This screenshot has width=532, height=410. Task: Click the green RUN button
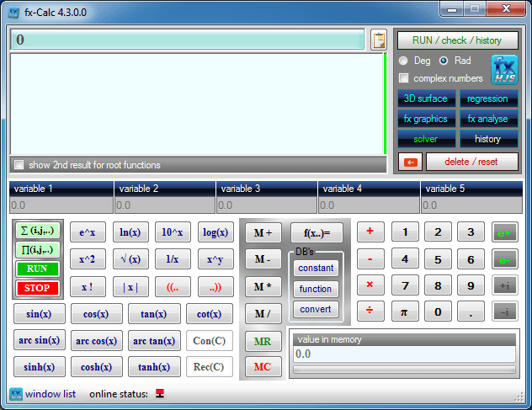pyautogui.click(x=38, y=269)
